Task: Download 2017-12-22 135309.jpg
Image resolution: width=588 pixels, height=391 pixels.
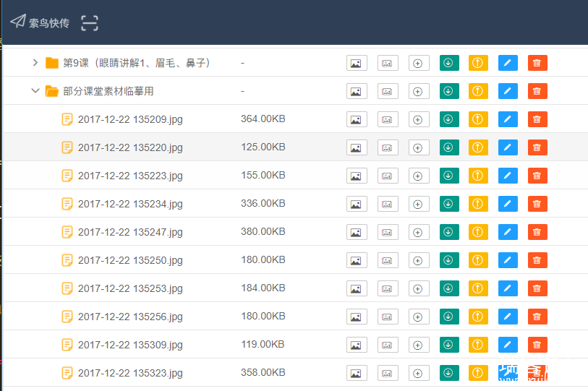Action: (449, 345)
